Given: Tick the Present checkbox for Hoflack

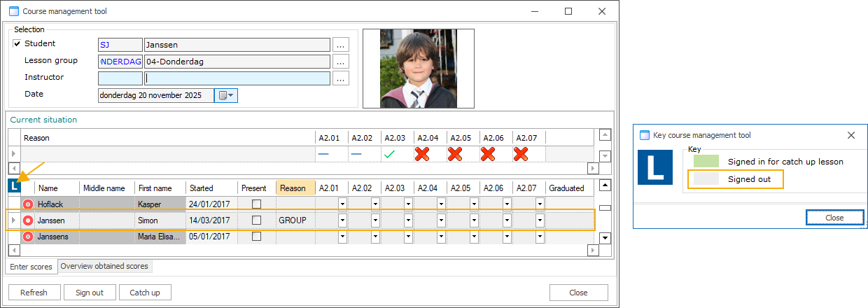Looking at the screenshot, I should [x=257, y=204].
